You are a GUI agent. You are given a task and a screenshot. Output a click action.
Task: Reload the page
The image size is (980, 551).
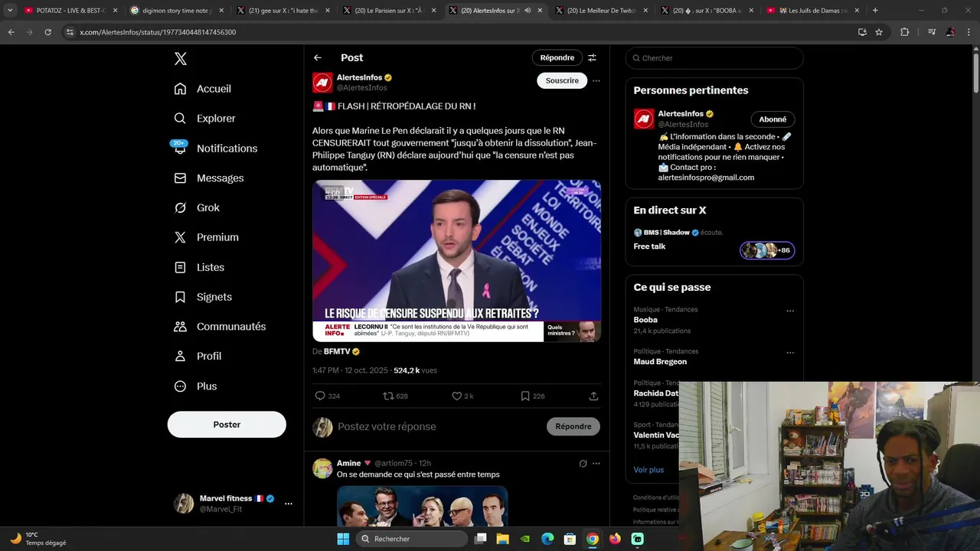[x=47, y=32]
